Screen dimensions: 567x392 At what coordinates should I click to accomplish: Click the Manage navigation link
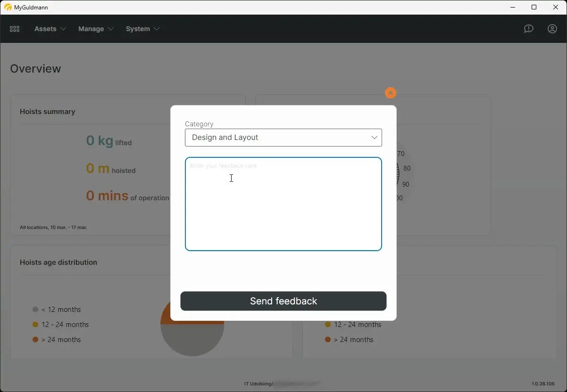[91, 29]
